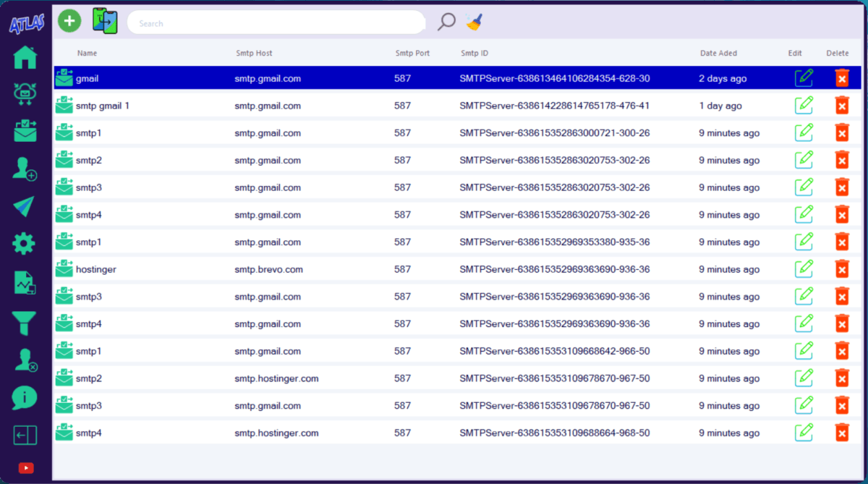Screen dimensions: 868x484
Task: Select the paper plane send icon
Action: pyautogui.click(x=24, y=207)
